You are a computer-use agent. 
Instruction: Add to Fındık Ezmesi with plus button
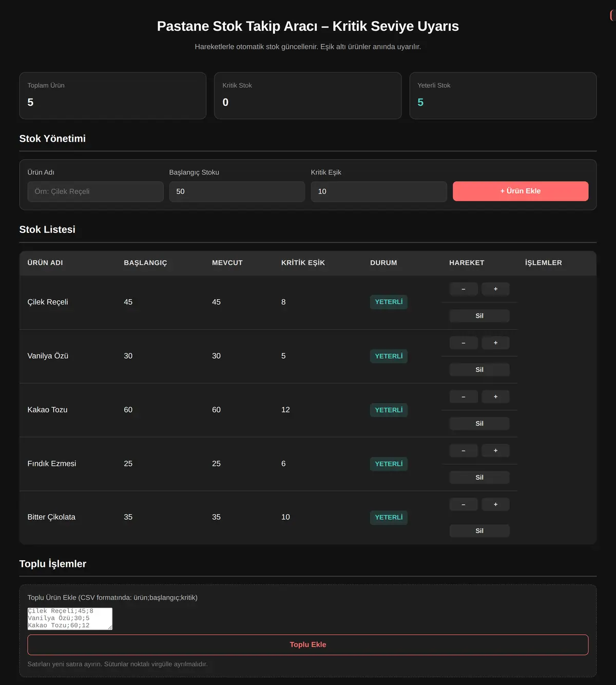[x=495, y=451]
